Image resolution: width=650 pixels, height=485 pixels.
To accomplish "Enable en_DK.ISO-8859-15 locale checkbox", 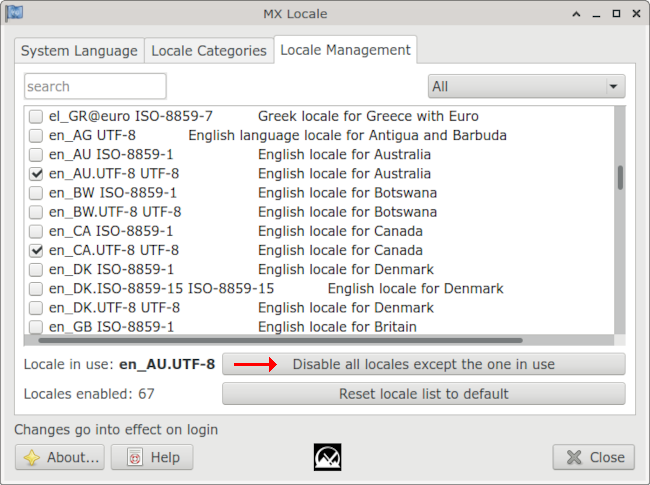I will (x=36, y=289).
